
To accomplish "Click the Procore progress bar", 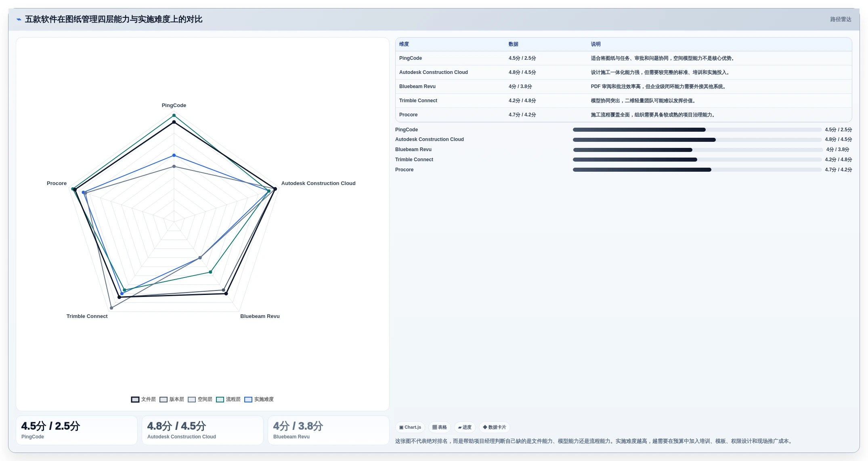I will [x=697, y=170].
